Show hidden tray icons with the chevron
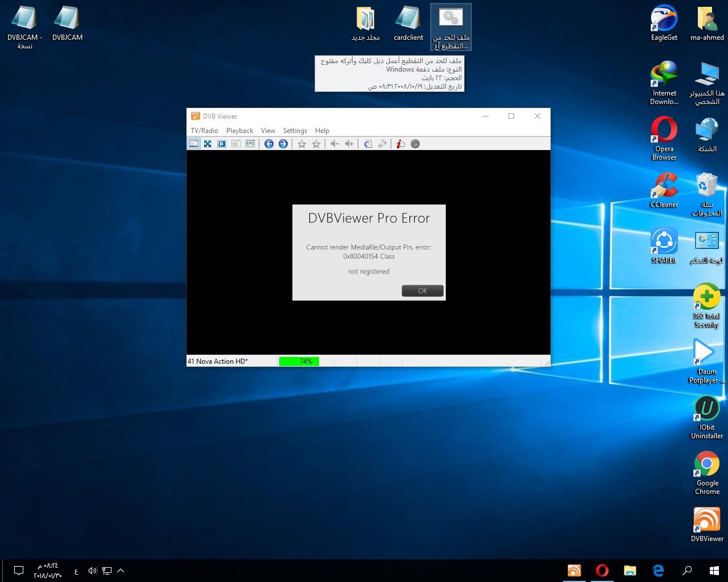Viewport: 728px width, 582px height. (121, 571)
